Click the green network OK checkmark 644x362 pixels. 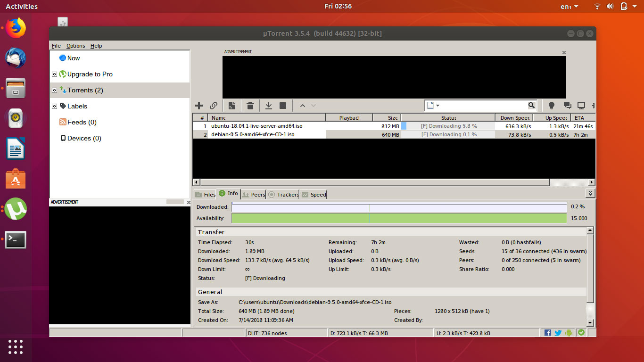(581, 333)
